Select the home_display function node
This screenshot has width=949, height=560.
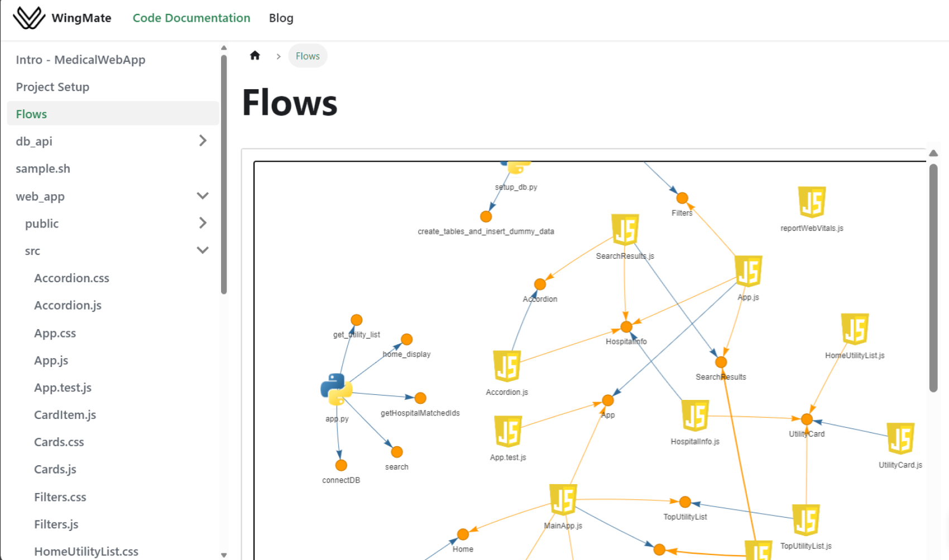click(x=407, y=339)
